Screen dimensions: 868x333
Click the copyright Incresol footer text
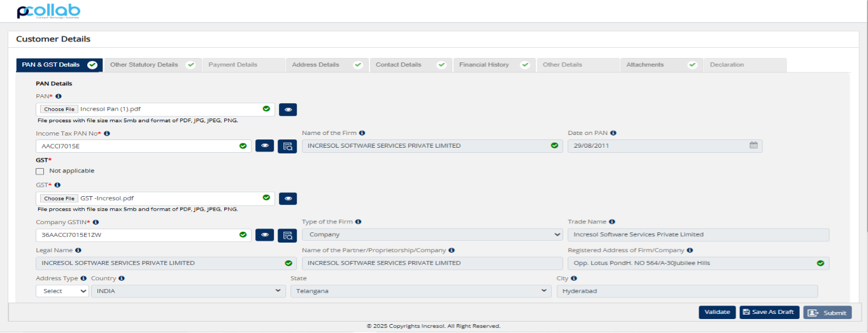click(434, 326)
